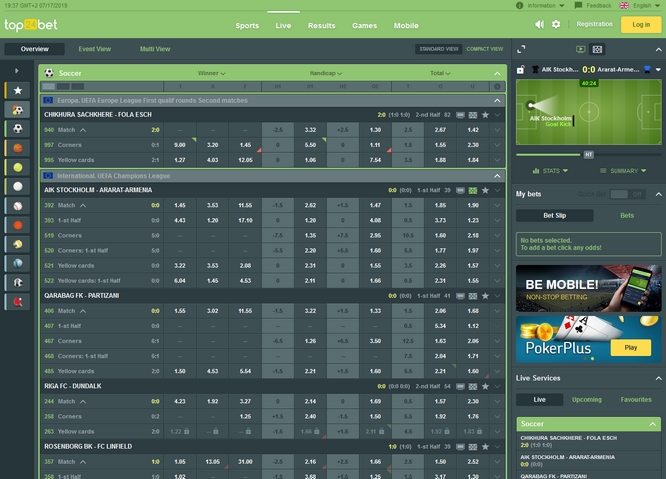Favourite the Riga FC - Dundalk match
Screen dimensions: 666x479
[485, 386]
